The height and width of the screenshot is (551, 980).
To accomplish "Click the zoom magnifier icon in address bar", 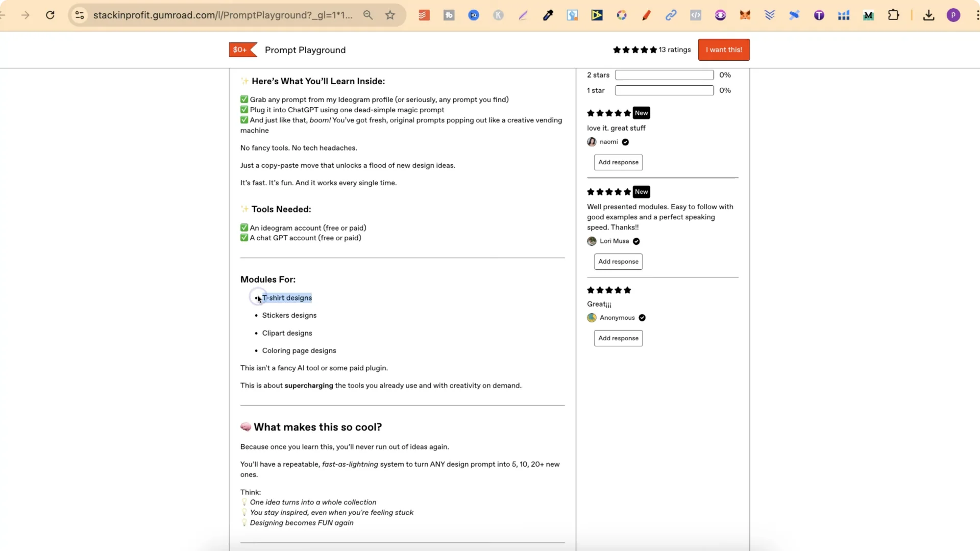I will (367, 15).
